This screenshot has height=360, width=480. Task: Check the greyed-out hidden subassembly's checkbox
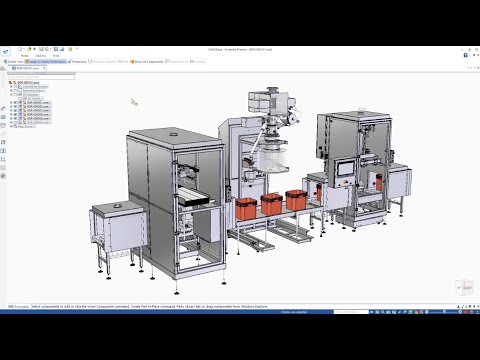pos(15,123)
